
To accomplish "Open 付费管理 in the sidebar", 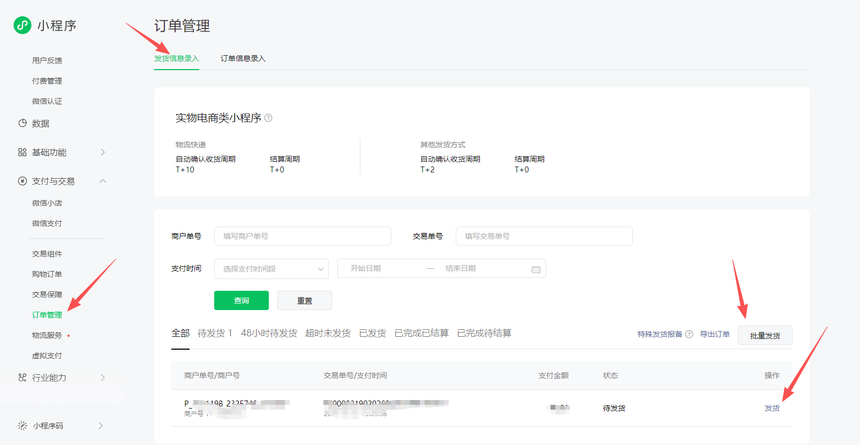I will pyautogui.click(x=47, y=81).
